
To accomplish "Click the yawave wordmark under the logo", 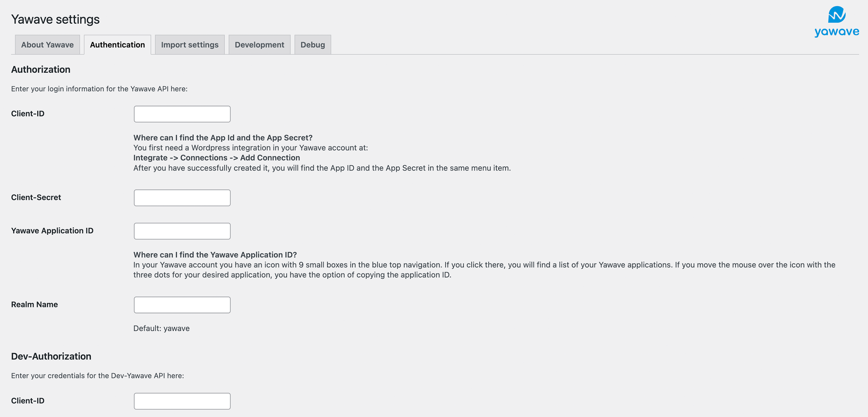I will point(837,32).
